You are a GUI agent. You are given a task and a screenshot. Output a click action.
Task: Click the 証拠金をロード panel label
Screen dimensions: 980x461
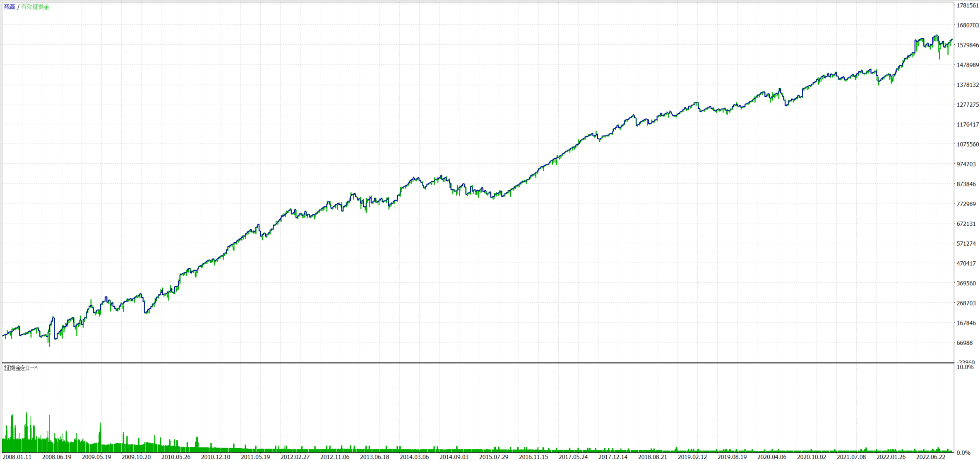pyautogui.click(x=21, y=368)
